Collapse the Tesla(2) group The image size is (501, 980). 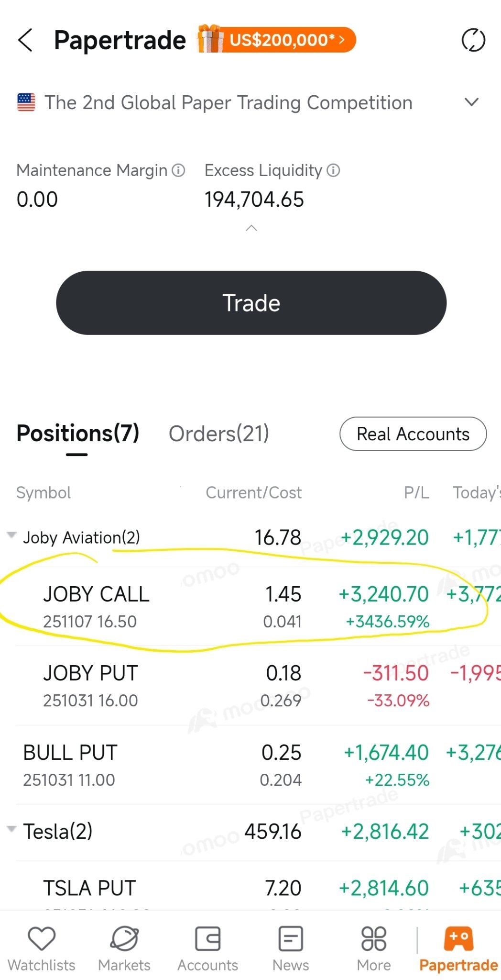click(11, 829)
